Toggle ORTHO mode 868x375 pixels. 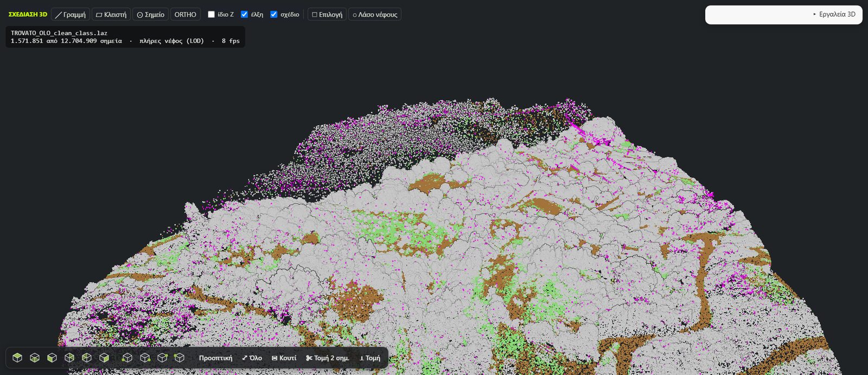186,15
